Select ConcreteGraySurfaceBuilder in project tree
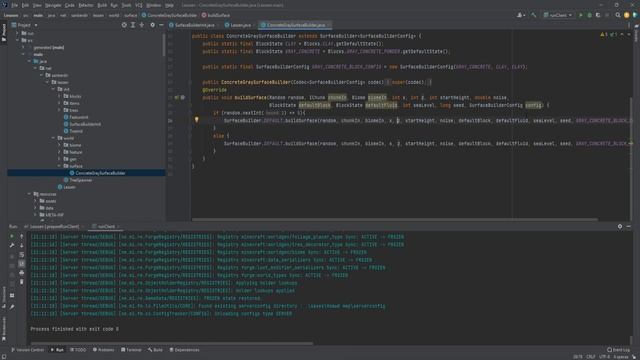This screenshot has height=360, width=640. [100, 173]
